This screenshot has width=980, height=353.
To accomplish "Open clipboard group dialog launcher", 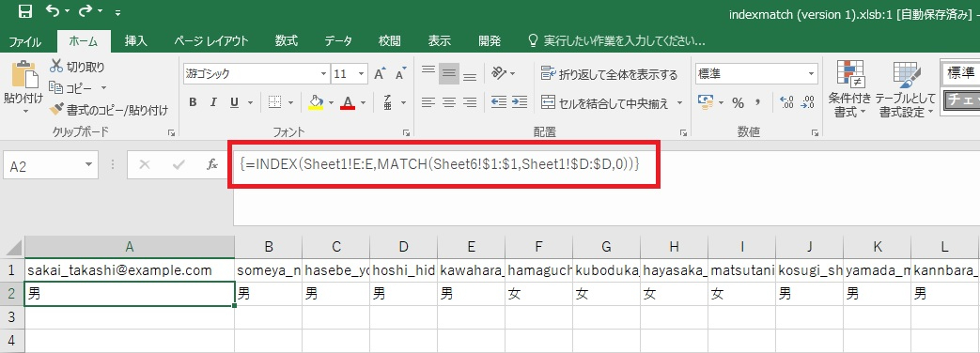I will (x=172, y=132).
